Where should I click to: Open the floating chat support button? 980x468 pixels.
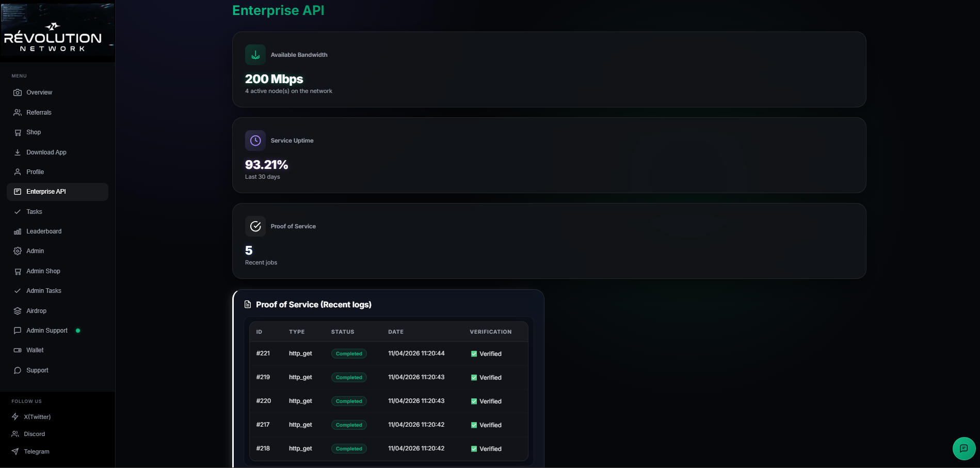963,448
